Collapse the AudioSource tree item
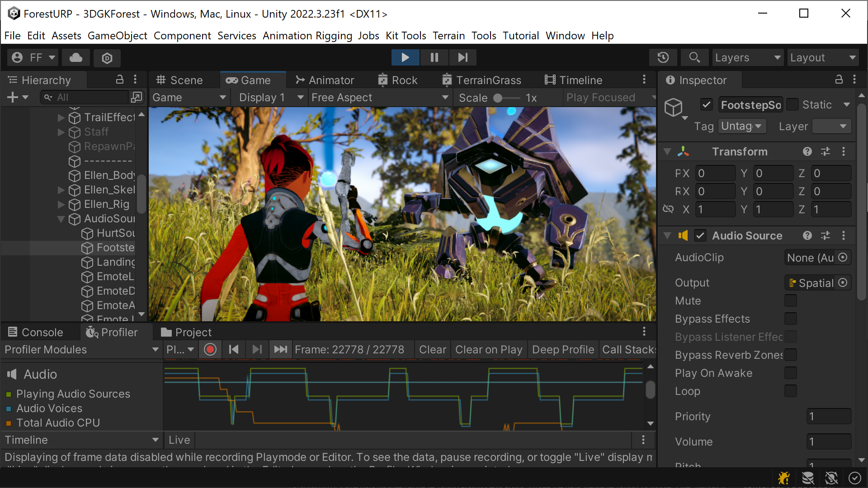 (x=61, y=219)
